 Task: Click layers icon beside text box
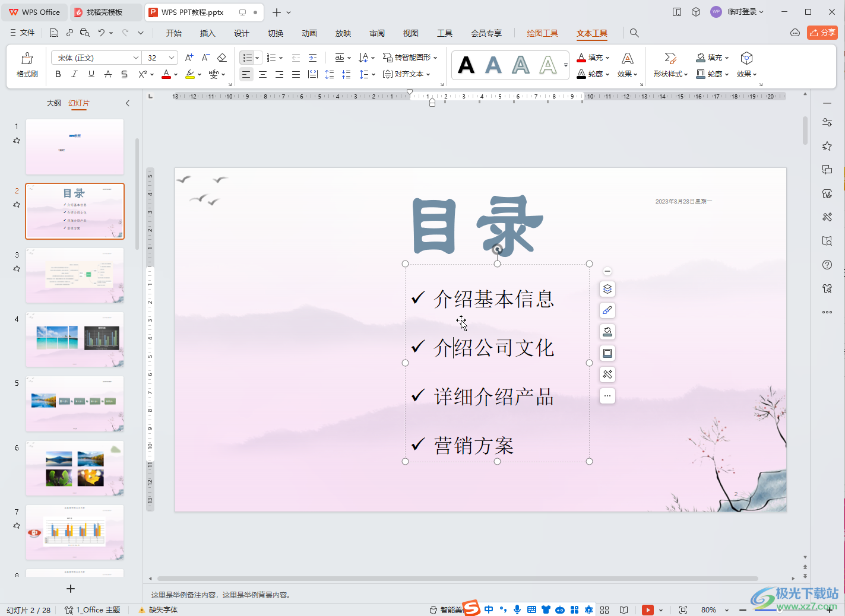(607, 289)
